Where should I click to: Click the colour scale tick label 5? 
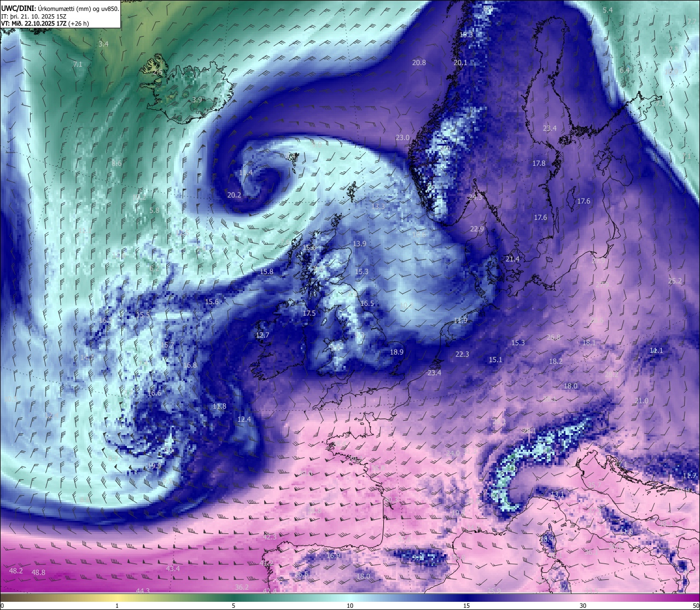pos(234,606)
